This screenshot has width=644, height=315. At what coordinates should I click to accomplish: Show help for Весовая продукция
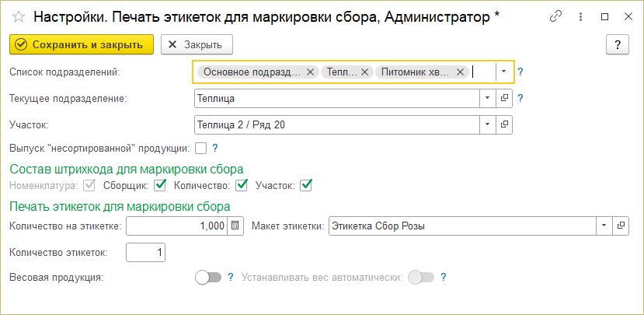point(231,278)
